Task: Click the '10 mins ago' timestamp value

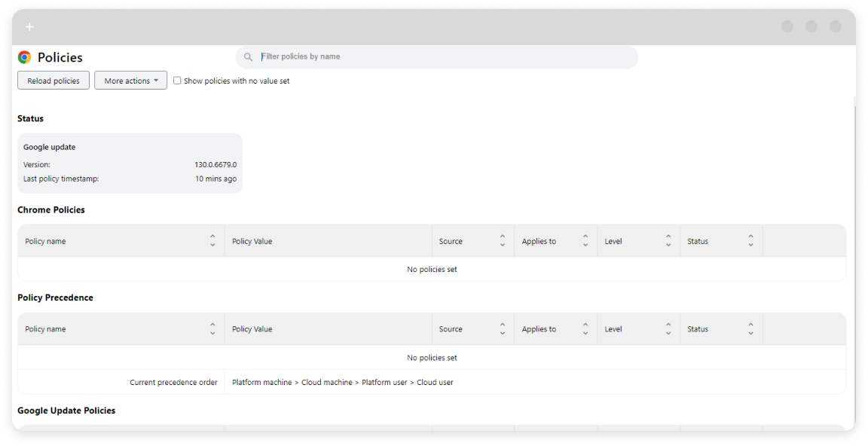Action: tap(216, 179)
